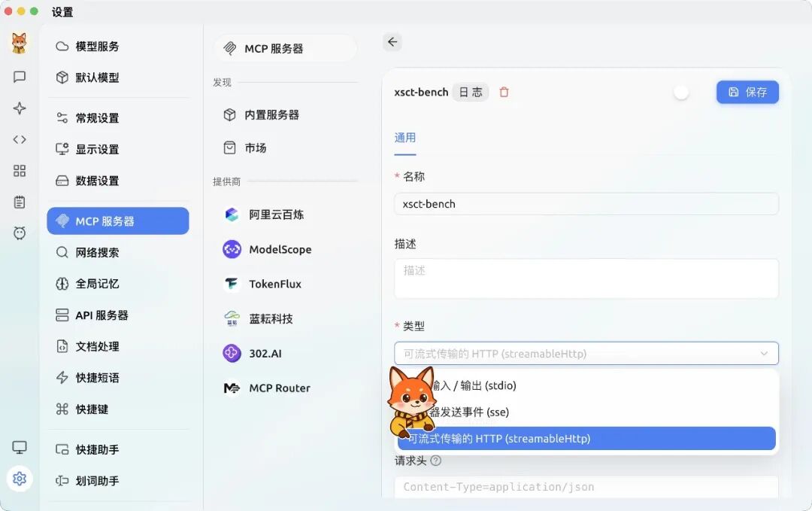
Task: Open 市场 under the 发现 section
Action: coord(256,148)
